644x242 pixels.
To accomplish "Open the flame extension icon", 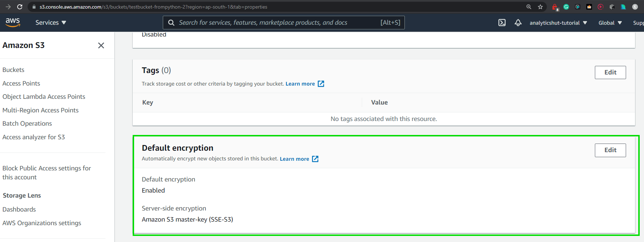I will coord(589,7).
